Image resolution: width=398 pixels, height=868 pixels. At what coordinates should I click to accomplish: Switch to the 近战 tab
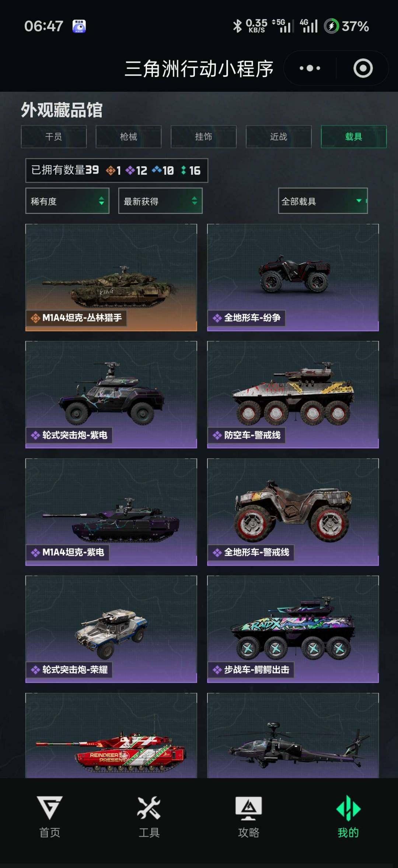(279, 137)
